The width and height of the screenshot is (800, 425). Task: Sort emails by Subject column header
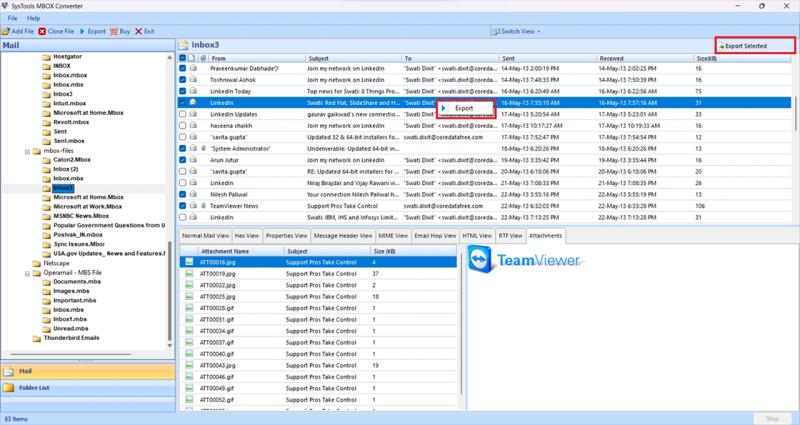point(354,59)
